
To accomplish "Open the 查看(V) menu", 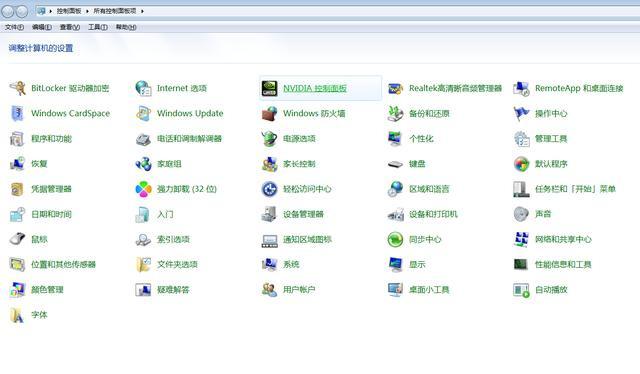I will (x=70, y=27).
